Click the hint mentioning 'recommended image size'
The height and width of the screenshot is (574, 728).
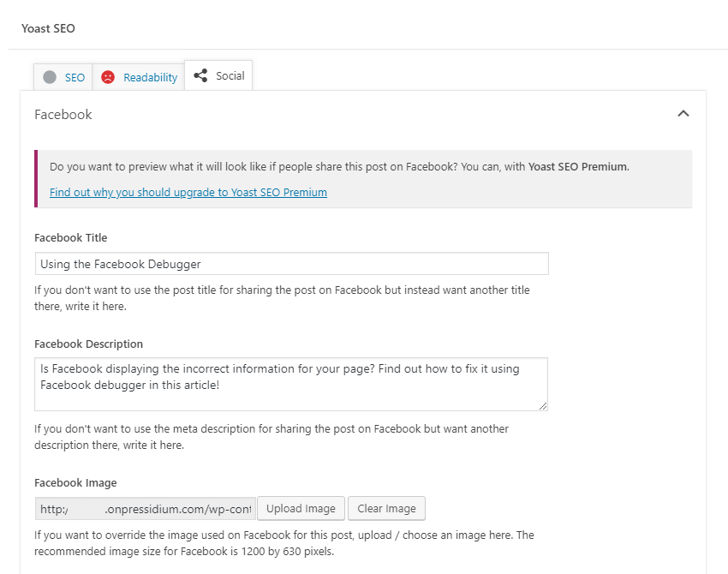(284, 543)
